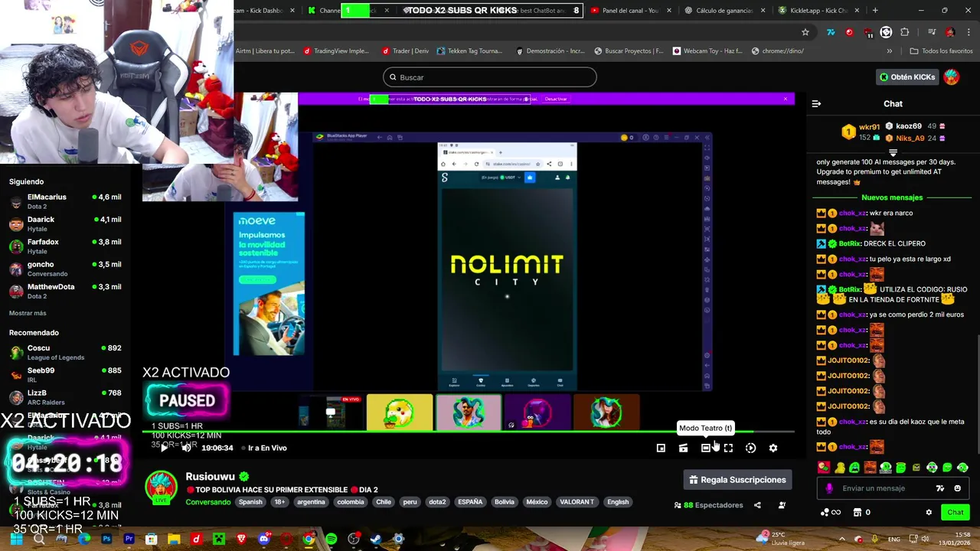
Task: Show hidden system tray icons
Action: tap(841, 540)
